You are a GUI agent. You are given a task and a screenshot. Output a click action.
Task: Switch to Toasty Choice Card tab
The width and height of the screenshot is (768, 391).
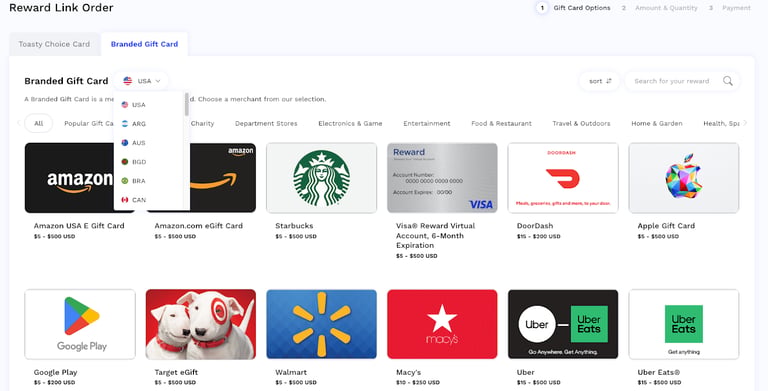coord(54,44)
